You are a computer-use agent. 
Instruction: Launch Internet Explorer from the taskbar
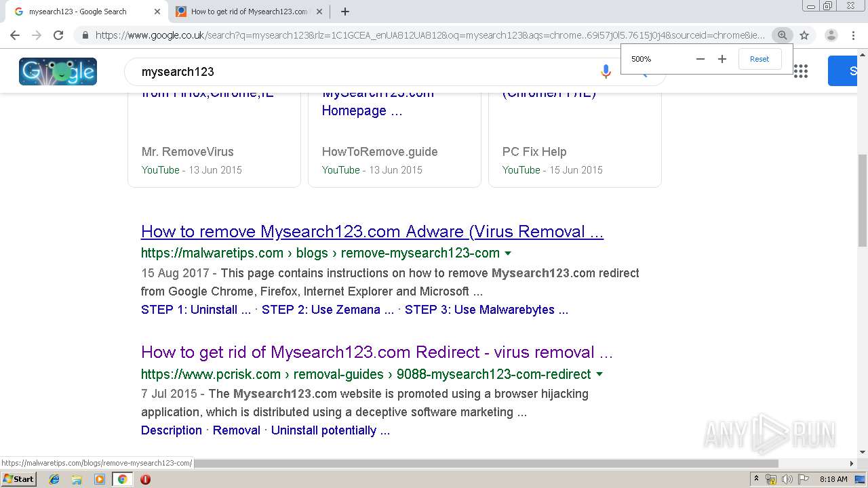coord(54,479)
